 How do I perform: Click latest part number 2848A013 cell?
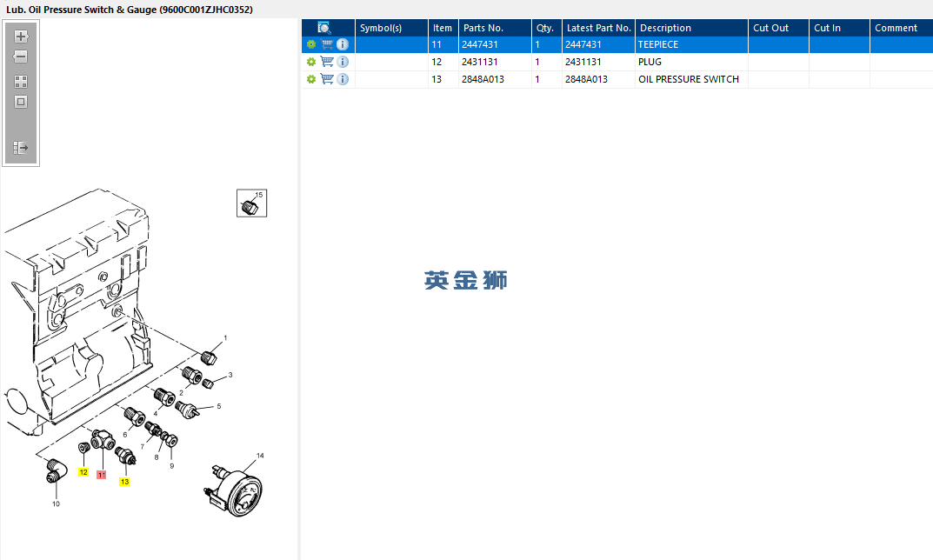(598, 79)
